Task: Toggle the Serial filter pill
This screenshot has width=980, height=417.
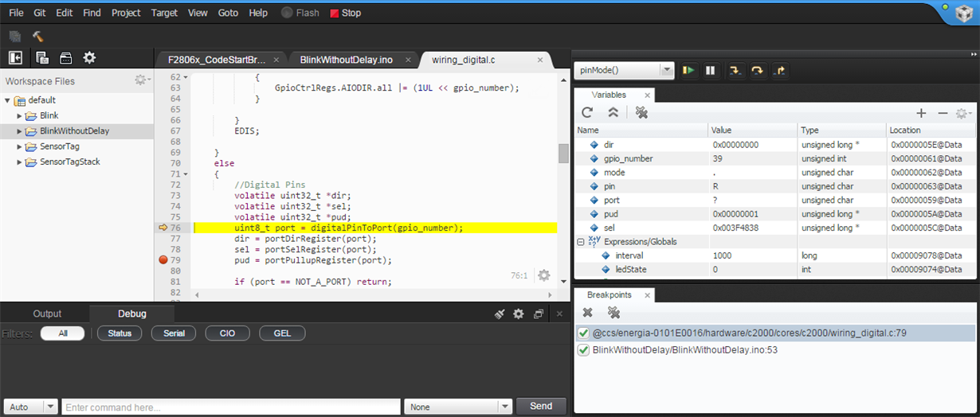Action: coord(174,333)
